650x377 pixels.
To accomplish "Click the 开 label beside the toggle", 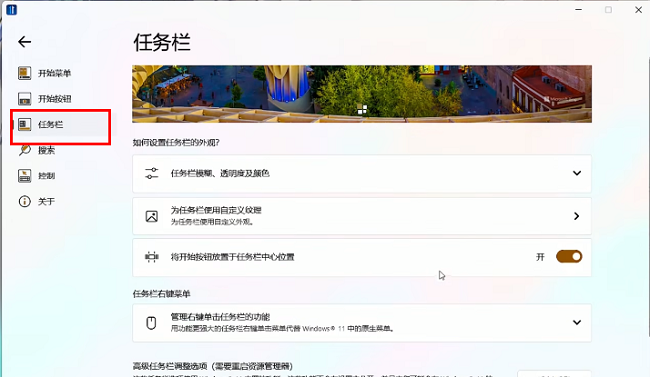I will pyautogui.click(x=540, y=257).
